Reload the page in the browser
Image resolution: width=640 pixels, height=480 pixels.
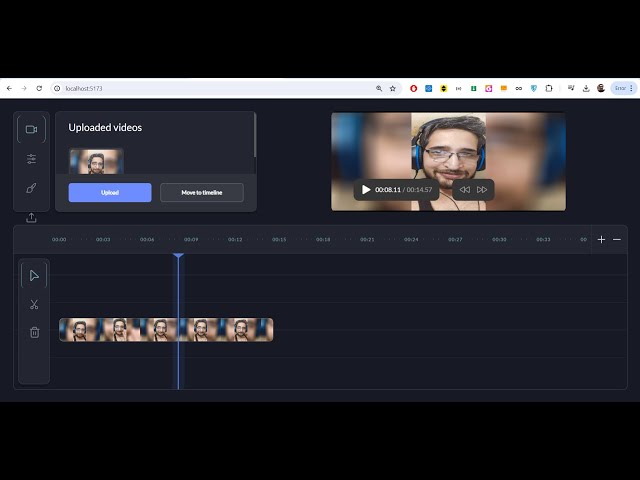(x=39, y=88)
